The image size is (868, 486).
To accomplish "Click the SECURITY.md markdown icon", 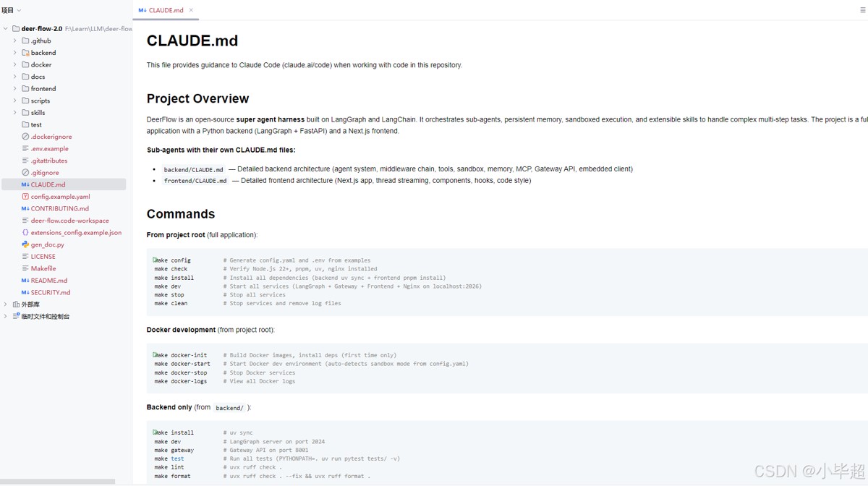I will 25,292.
